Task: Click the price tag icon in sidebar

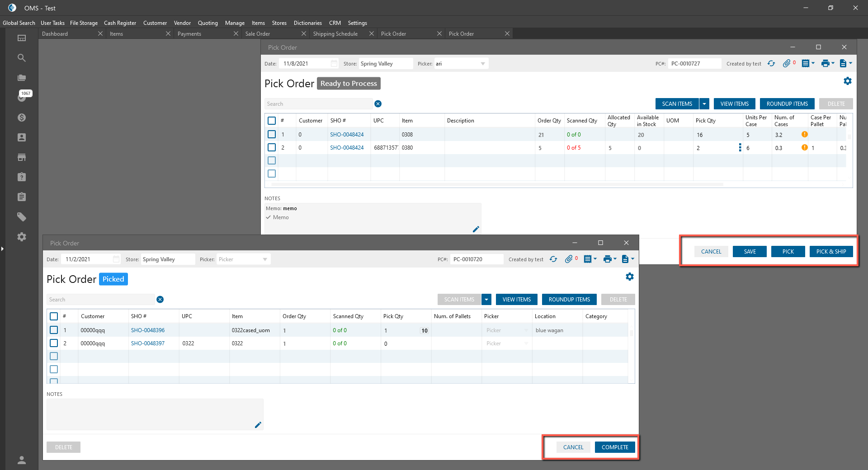Action: [x=21, y=217]
